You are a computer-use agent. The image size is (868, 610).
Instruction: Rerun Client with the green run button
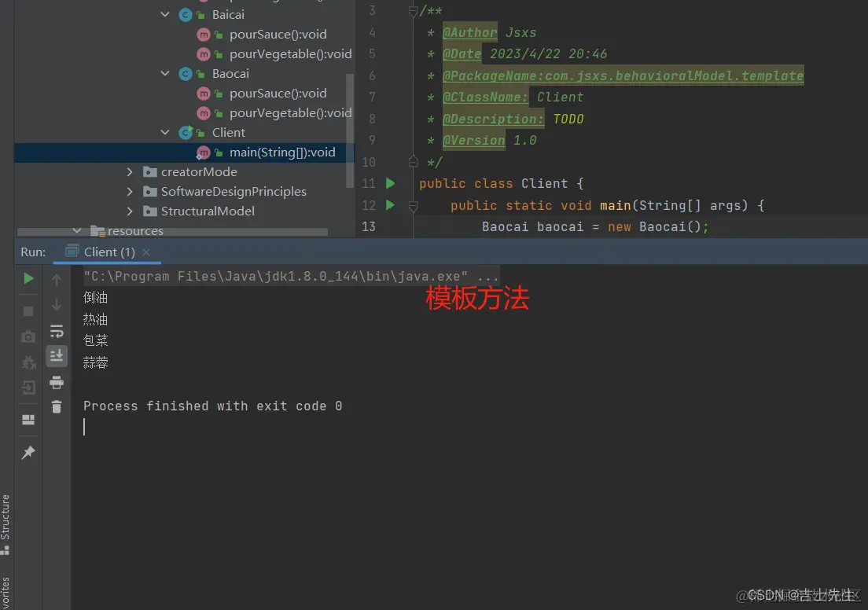29,278
